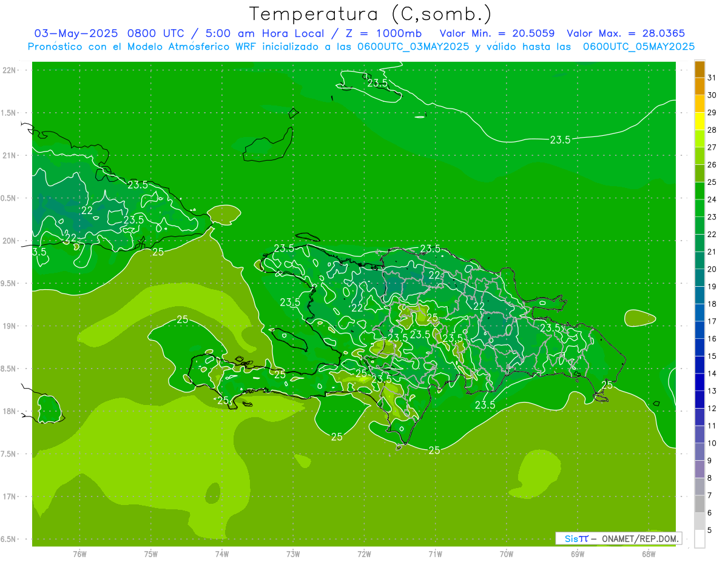Pick the white legend swatch below the 5 label
The image size is (728, 562).
[699, 538]
